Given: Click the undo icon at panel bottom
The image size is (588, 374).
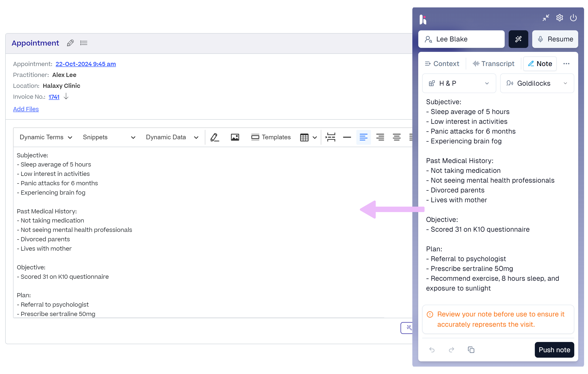Looking at the screenshot, I should [x=432, y=350].
